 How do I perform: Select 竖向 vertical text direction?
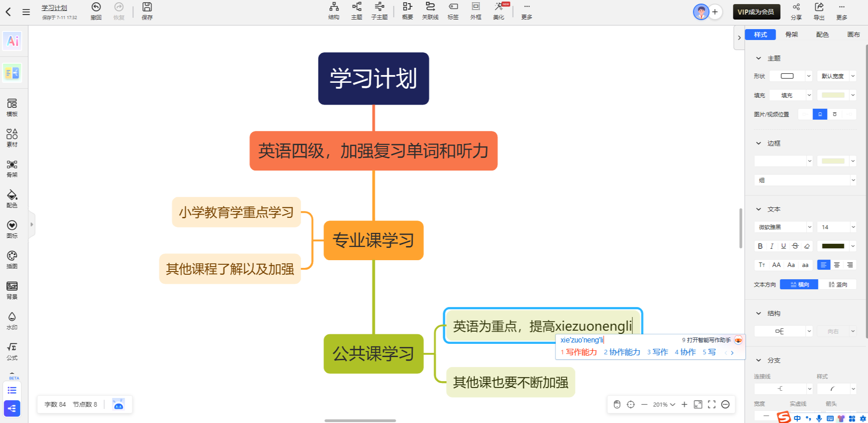(x=838, y=284)
